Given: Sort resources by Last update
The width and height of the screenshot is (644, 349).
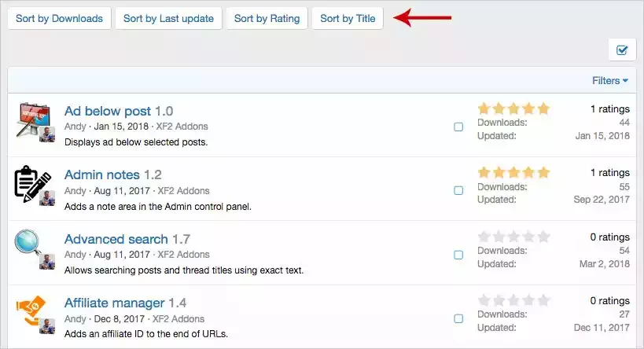Looking at the screenshot, I should click(168, 19).
